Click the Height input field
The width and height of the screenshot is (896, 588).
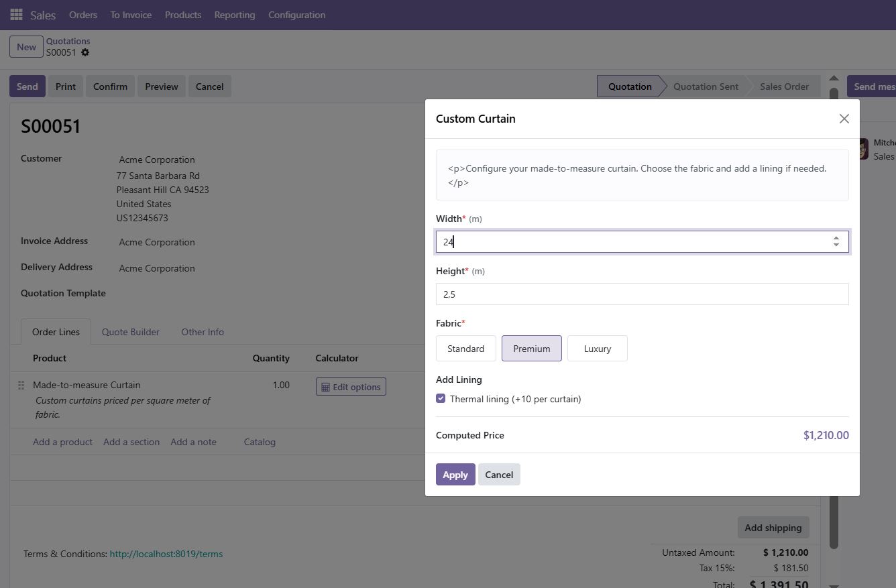pos(642,294)
